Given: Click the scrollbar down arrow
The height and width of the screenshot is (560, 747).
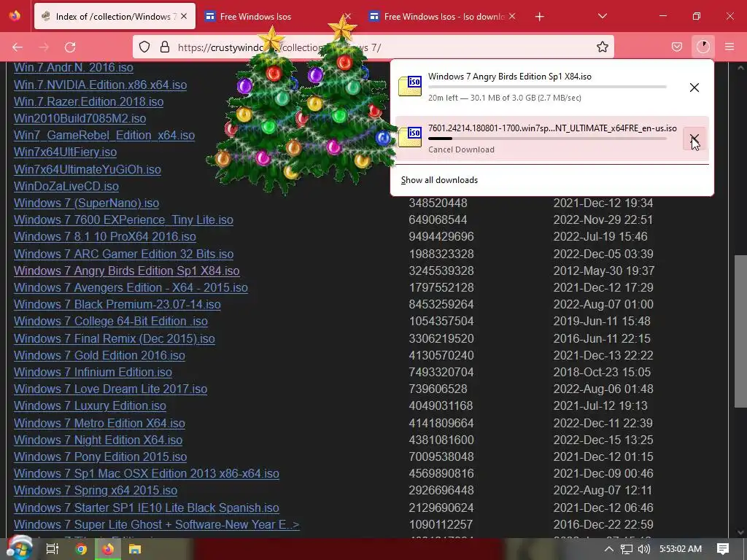Looking at the screenshot, I should (x=740, y=532).
